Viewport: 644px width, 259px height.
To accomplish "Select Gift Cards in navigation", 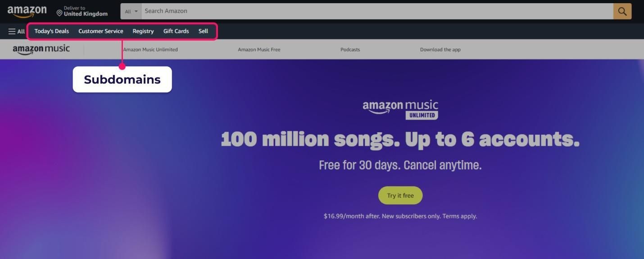I will [x=176, y=31].
